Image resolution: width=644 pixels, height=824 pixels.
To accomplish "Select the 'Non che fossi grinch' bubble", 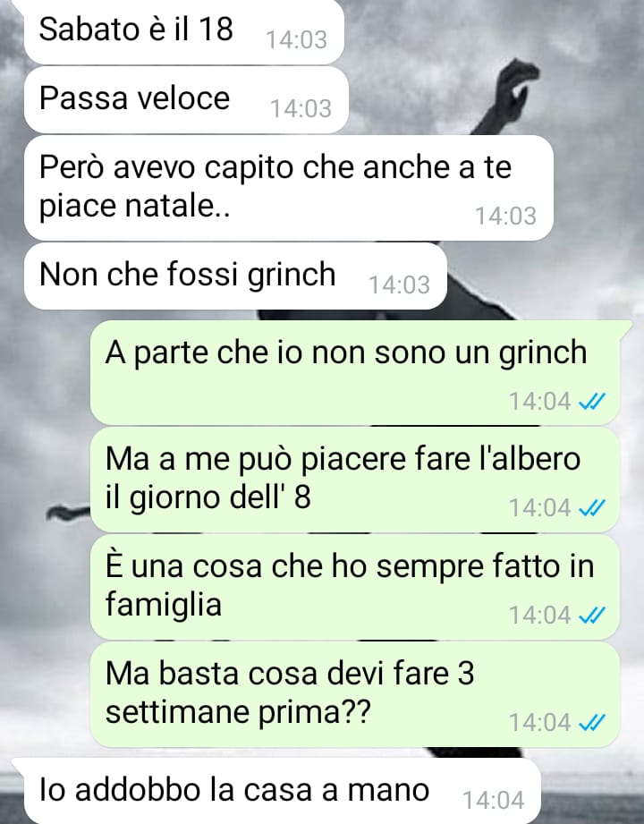I will coord(235,276).
